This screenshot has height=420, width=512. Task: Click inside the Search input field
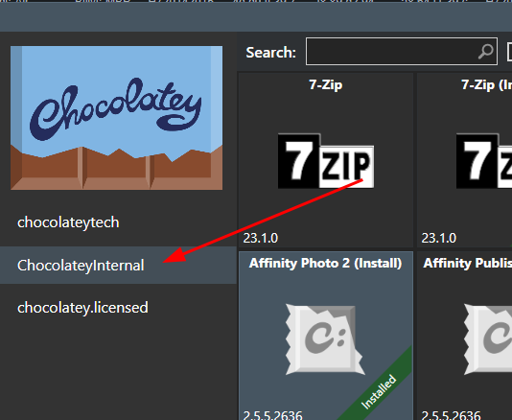(x=402, y=51)
